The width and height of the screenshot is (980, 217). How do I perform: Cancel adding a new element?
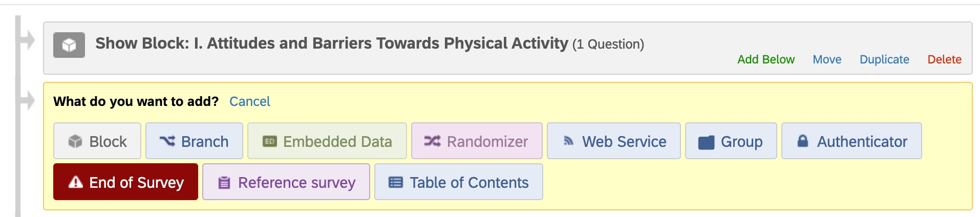point(249,101)
